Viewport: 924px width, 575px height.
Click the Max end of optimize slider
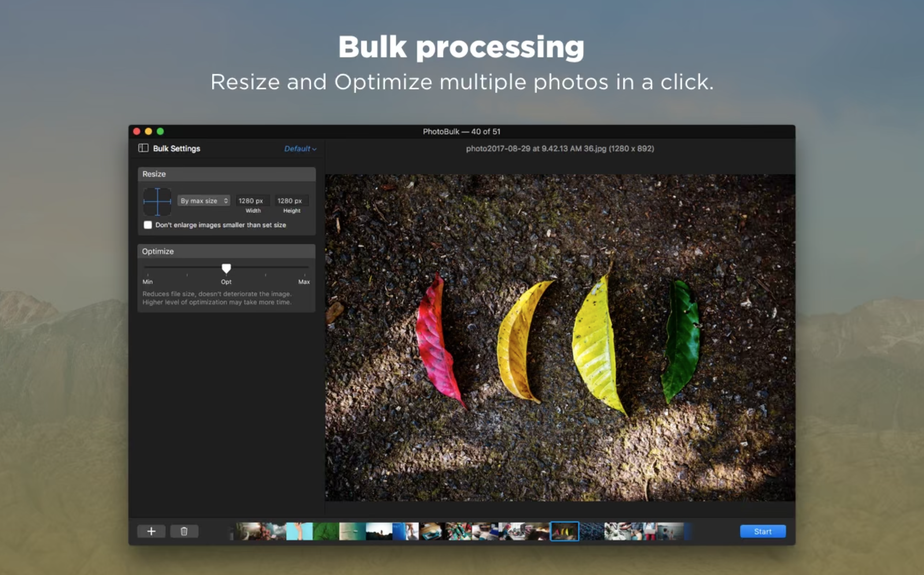tap(305, 268)
